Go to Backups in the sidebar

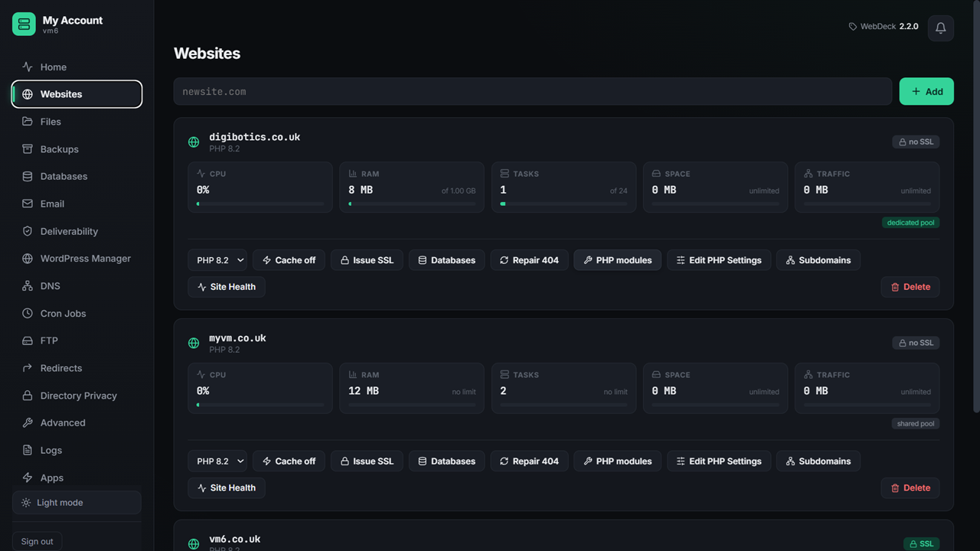pyautogui.click(x=77, y=149)
